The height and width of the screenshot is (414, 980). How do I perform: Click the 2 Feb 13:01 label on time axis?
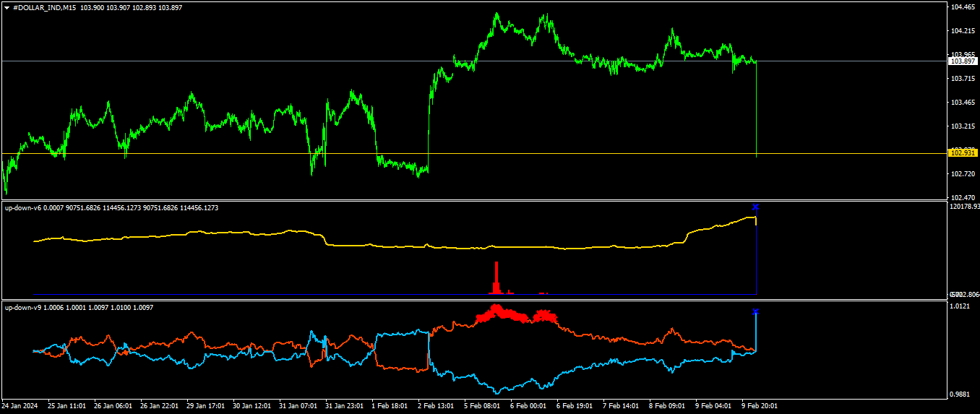pos(437,407)
